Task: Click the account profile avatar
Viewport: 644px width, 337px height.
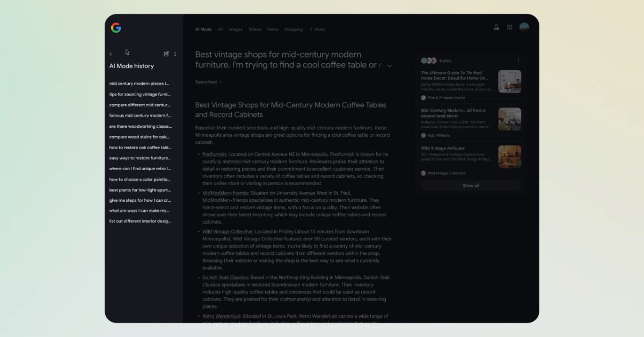Action: tap(524, 27)
